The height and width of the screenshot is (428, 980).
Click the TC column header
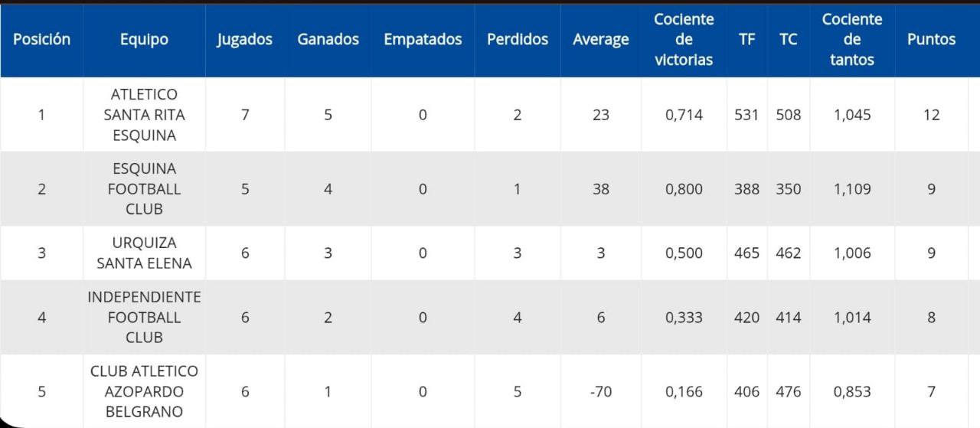[x=788, y=40]
